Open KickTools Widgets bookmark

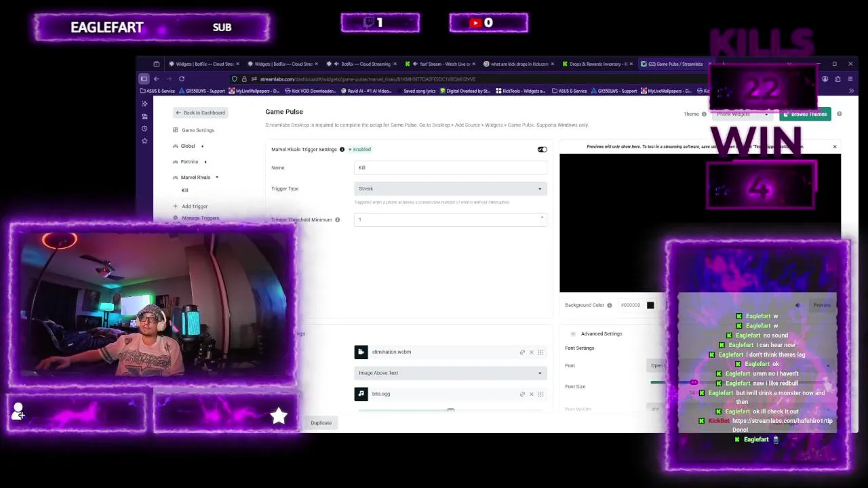[521, 91]
